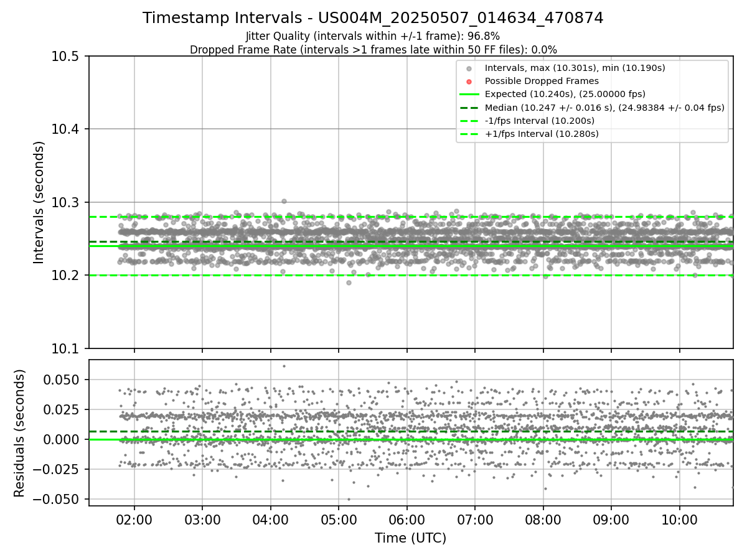
Task: Click the '07:00' time tick label
Action: click(x=475, y=520)
